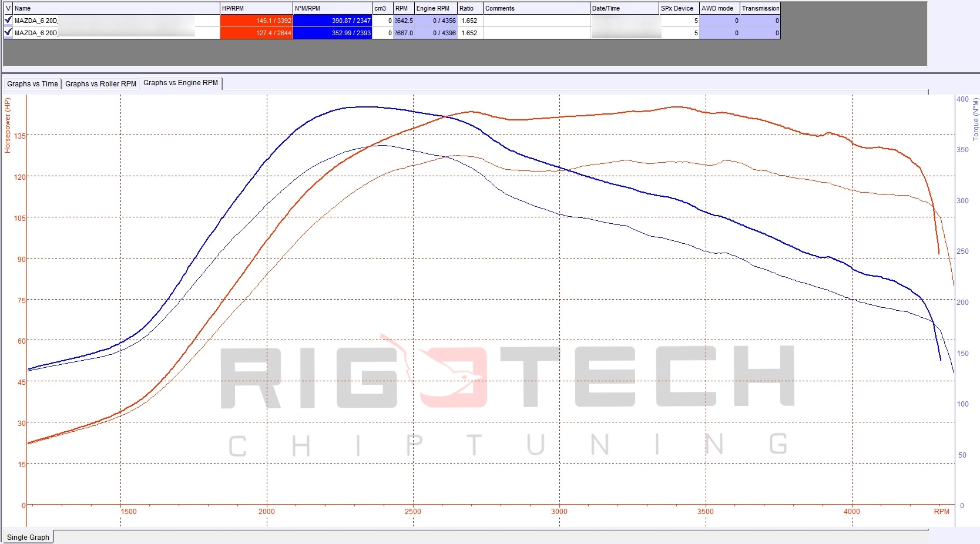
Task: Select the Graphs vs Engine RPM tab
Action: click(x=180, y=83)
